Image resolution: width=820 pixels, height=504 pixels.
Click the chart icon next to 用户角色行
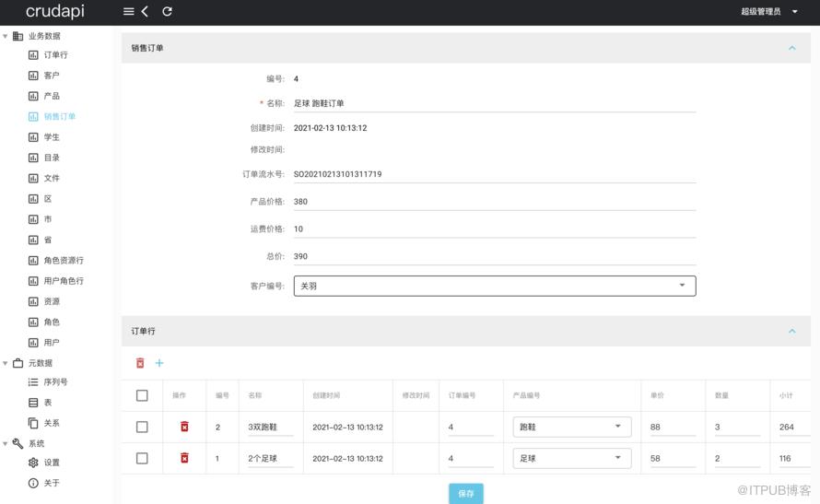[x=33, y=281]
